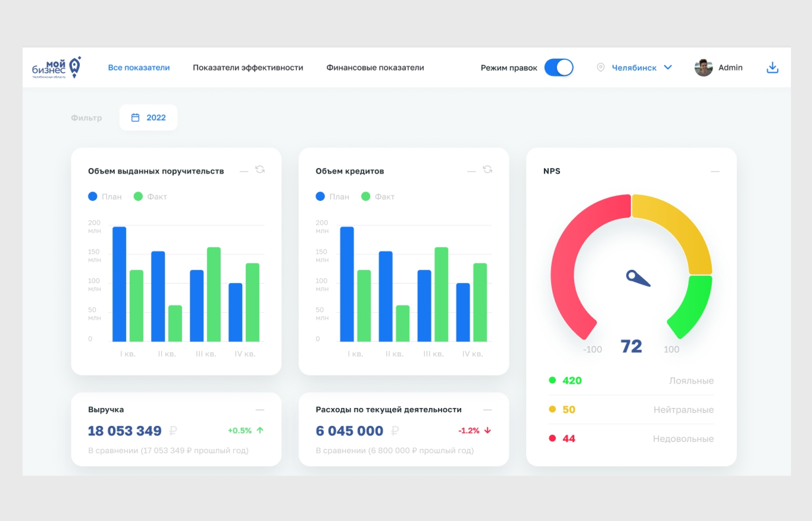
Task: Collapse the Расходы по текущей деятельности card
Action: [x=487, y=410]
